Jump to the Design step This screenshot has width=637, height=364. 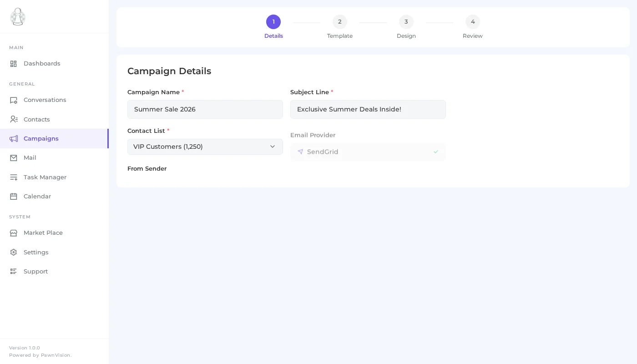pos(406,22)
